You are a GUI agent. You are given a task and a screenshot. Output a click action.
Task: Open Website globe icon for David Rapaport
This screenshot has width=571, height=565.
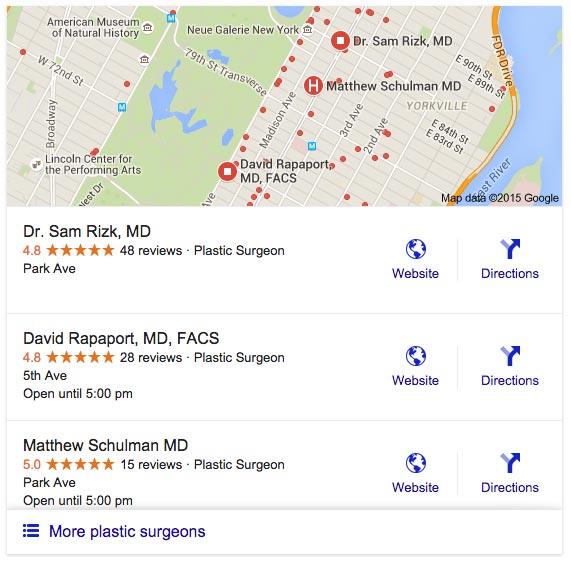tap(416, 356)
